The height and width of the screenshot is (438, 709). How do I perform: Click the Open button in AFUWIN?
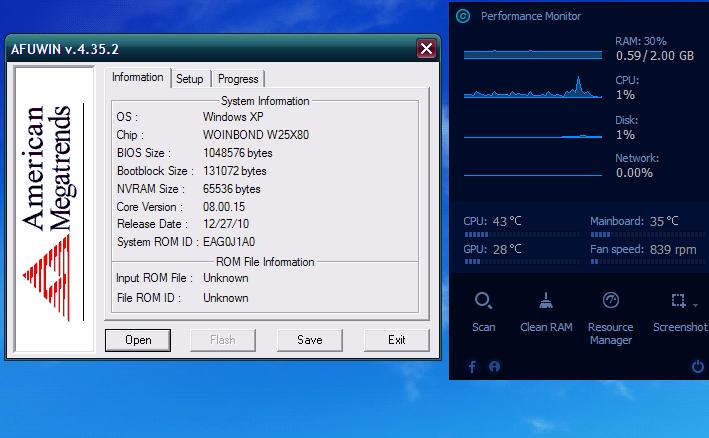[x=138, y=340]
